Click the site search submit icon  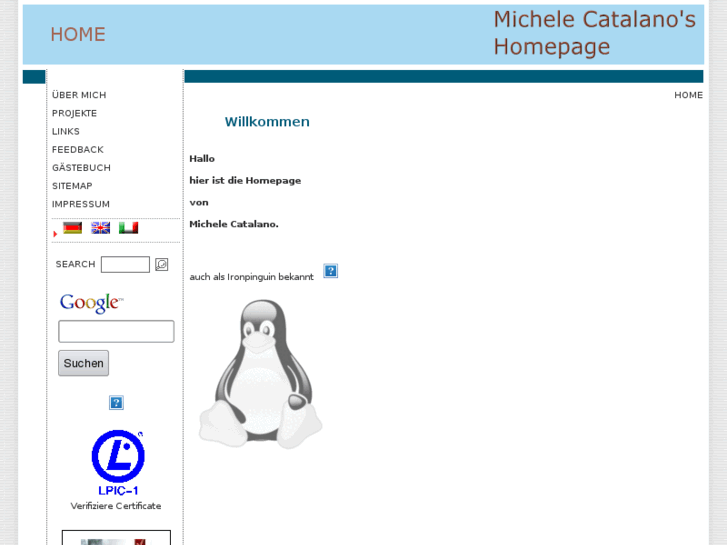point(161,264)
